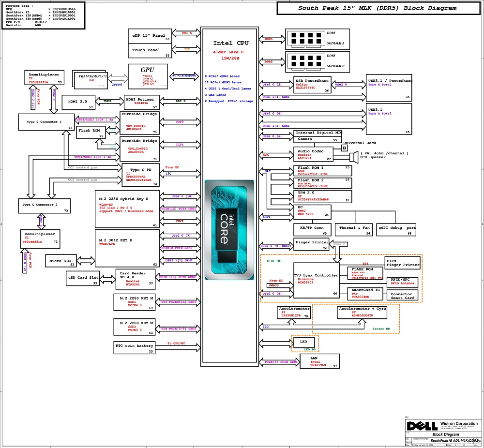Click the RTC coin battery block
This screenshot has width=484, height=448.
coord(135,348)
